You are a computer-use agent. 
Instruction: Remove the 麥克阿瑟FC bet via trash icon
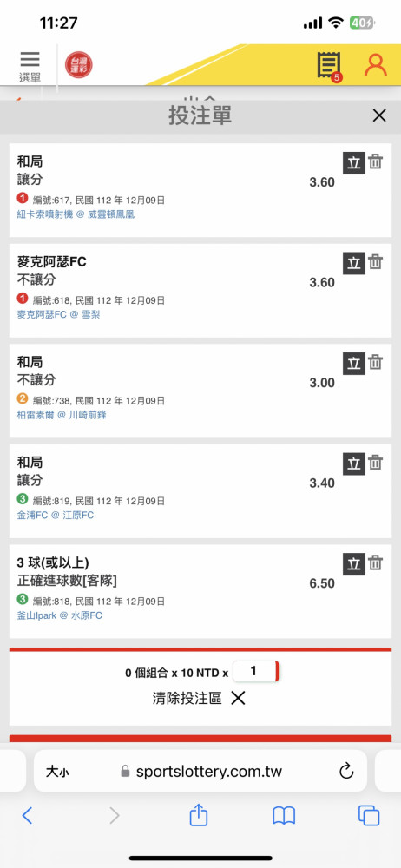click(x=376, y=262)
